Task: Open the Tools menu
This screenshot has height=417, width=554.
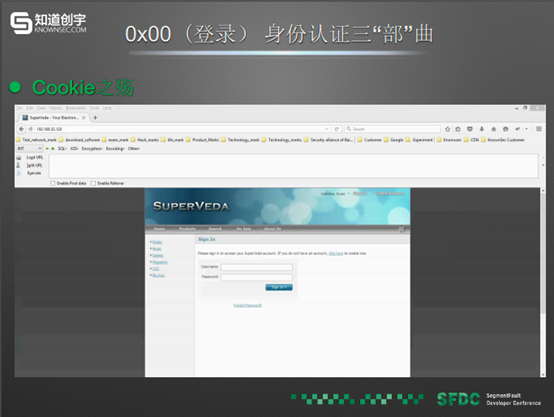Action: pyautogui.click(x=94, y=108)
